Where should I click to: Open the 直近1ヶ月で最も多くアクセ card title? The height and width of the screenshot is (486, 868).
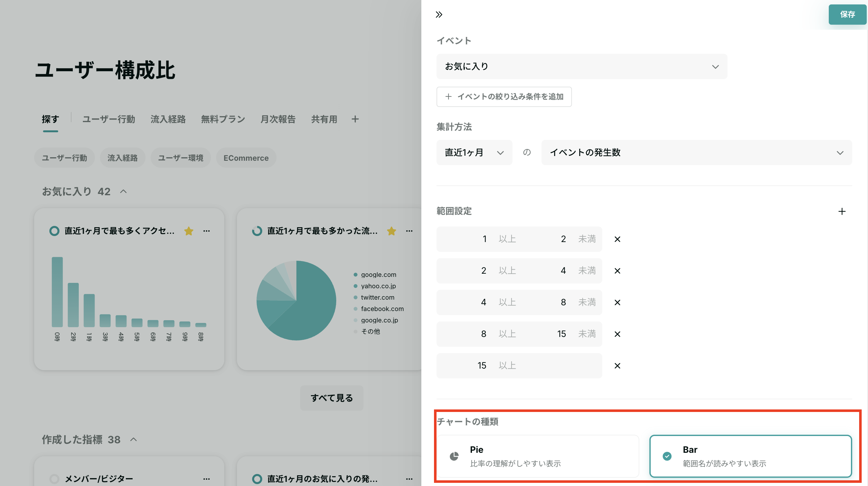119,231
